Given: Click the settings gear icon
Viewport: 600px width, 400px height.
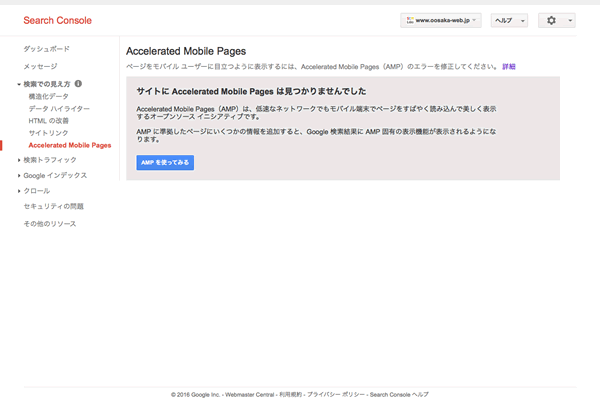Looking at the screenshot, I should pos(551,20).
